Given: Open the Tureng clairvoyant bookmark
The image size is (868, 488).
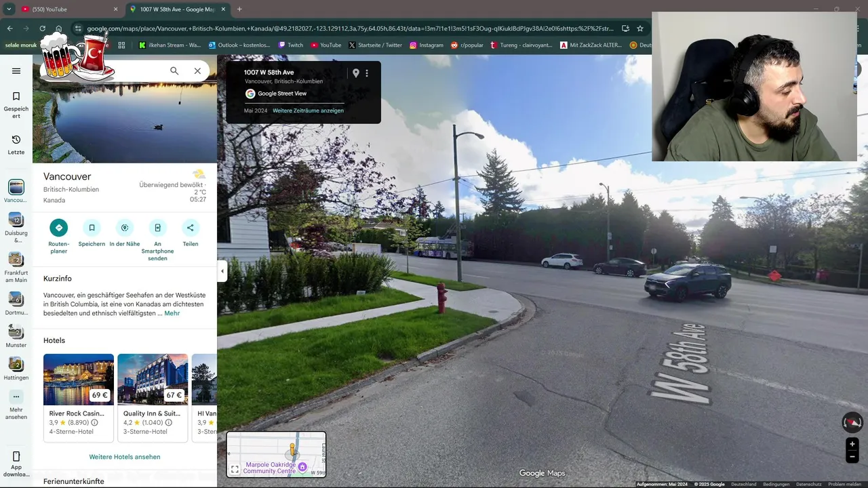Looking at the screenshot, I should (522, 45).
